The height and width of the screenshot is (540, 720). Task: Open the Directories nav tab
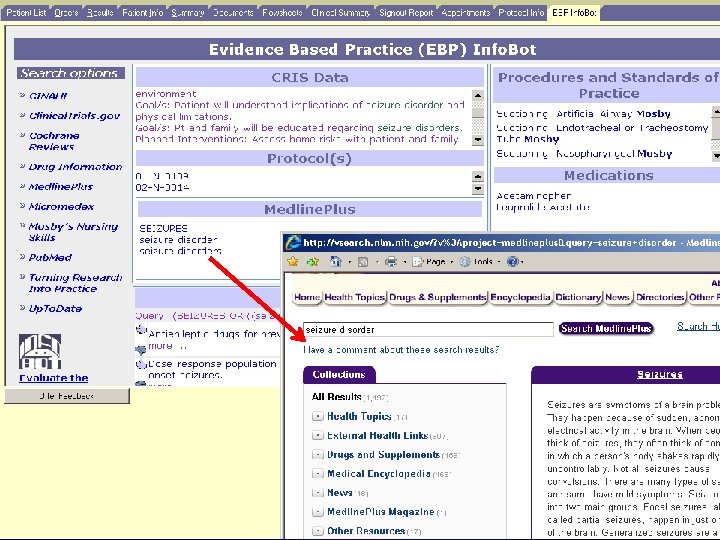coord(660,297)
